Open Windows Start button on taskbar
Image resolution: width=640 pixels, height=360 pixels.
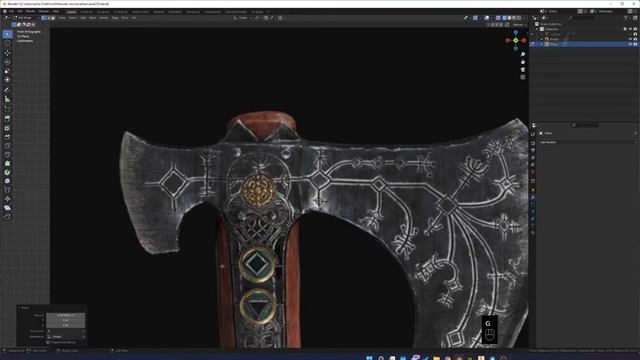tap(369, 358)
